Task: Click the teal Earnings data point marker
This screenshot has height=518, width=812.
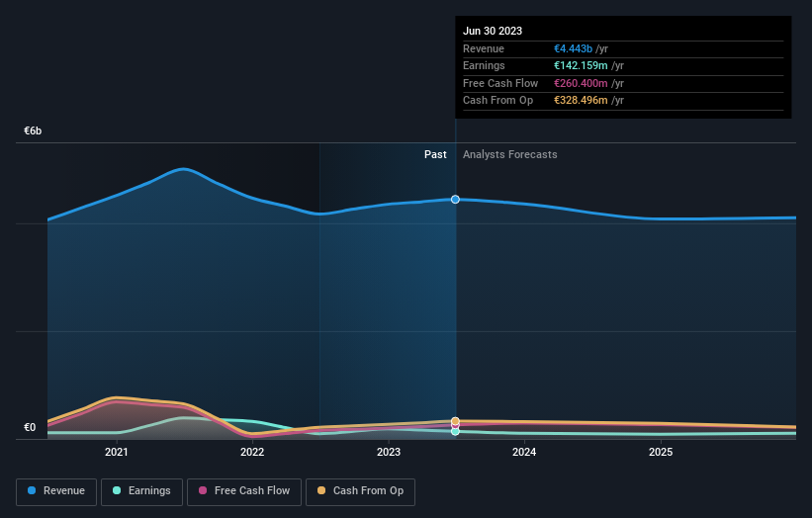Action: click(x=455, y=431)
